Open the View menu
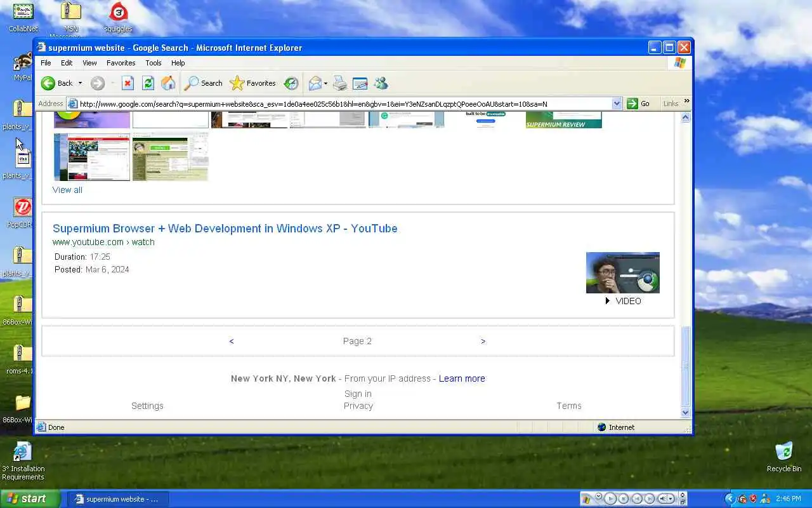This screenshot has height=508, width=812. tap(89, 63)
